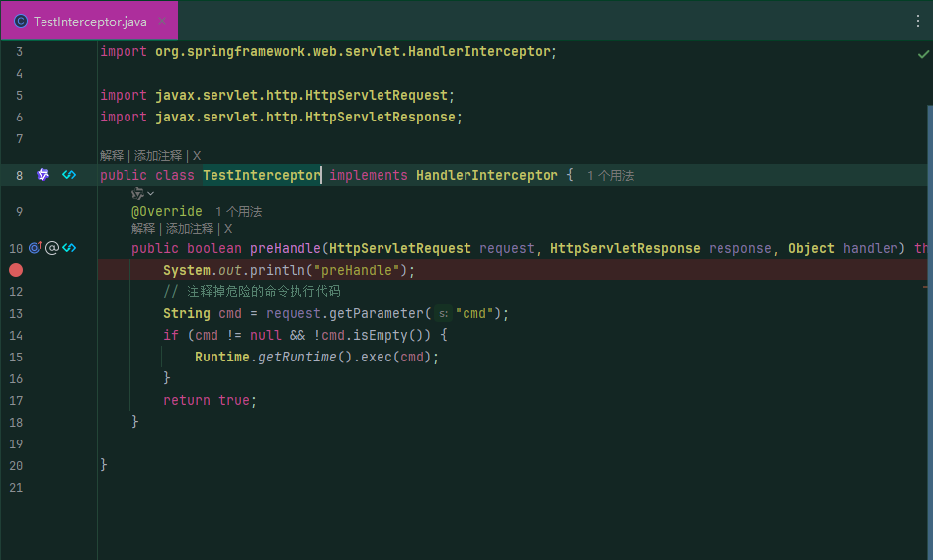Click HandlerInterceptor after the implements keyword
Image resolution: width=933 pixels, height=560 pixels.
pyautogui.click(x=486, y=176)
